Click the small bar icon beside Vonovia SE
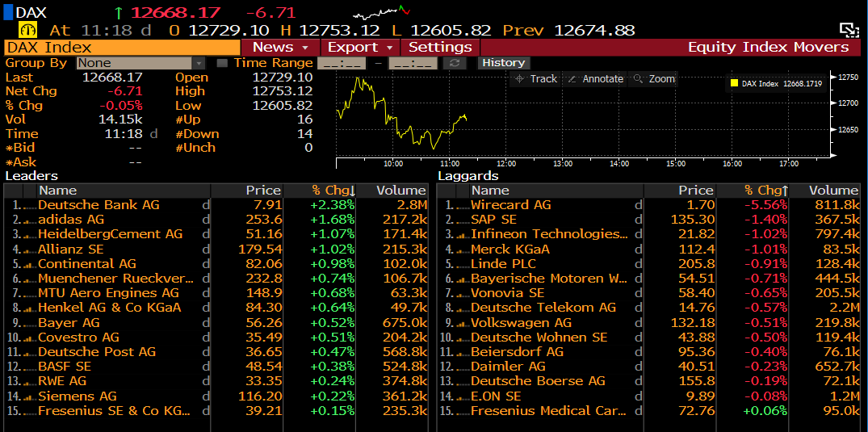 click(x=464, y=294)
